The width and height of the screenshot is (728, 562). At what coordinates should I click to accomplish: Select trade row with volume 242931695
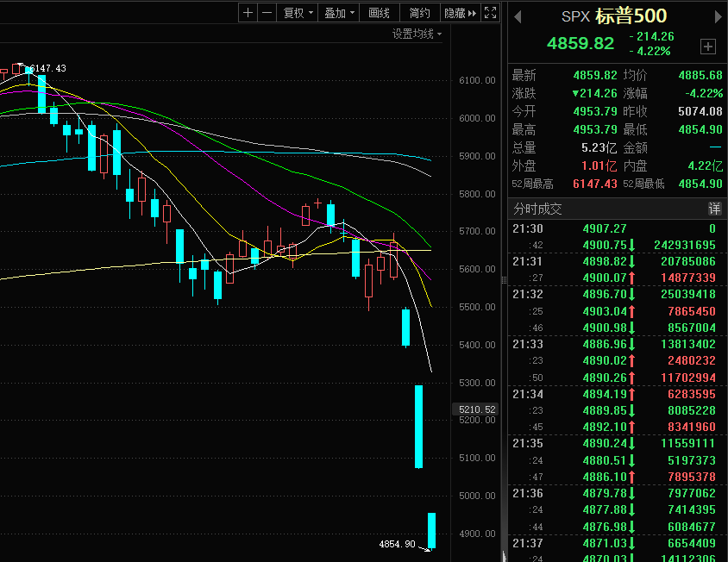point(618,245)
